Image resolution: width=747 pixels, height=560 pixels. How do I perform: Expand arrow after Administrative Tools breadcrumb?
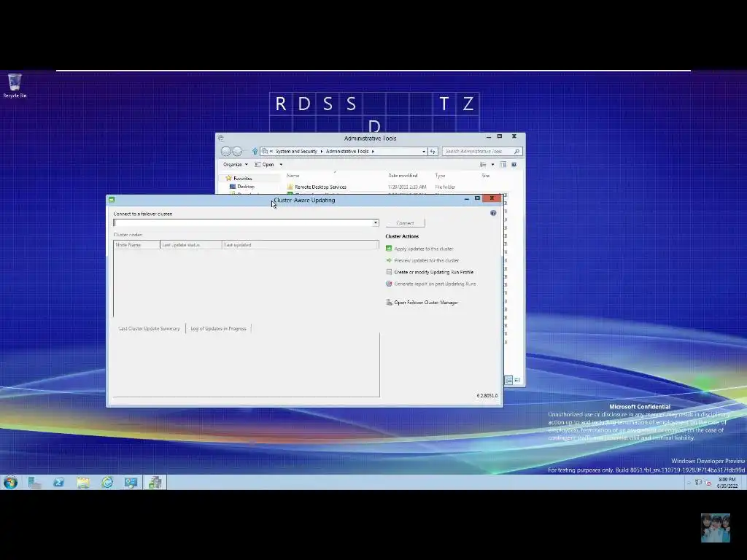[x=373, y=152]
